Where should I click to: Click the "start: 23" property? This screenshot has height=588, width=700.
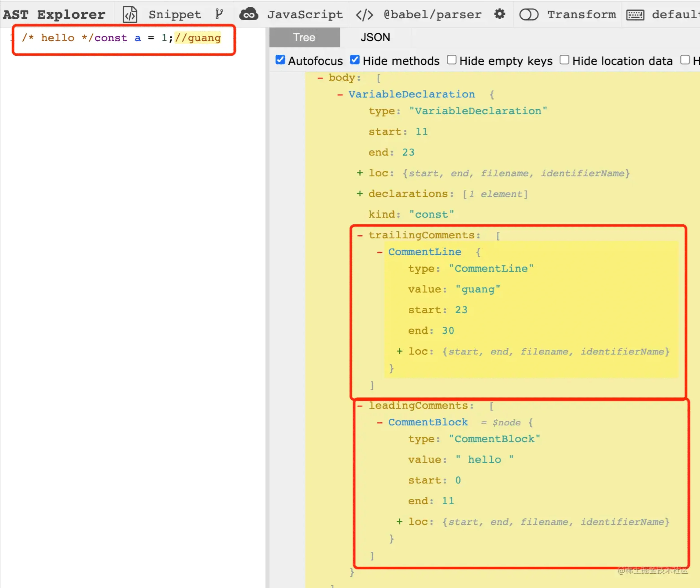click(437, 310)
